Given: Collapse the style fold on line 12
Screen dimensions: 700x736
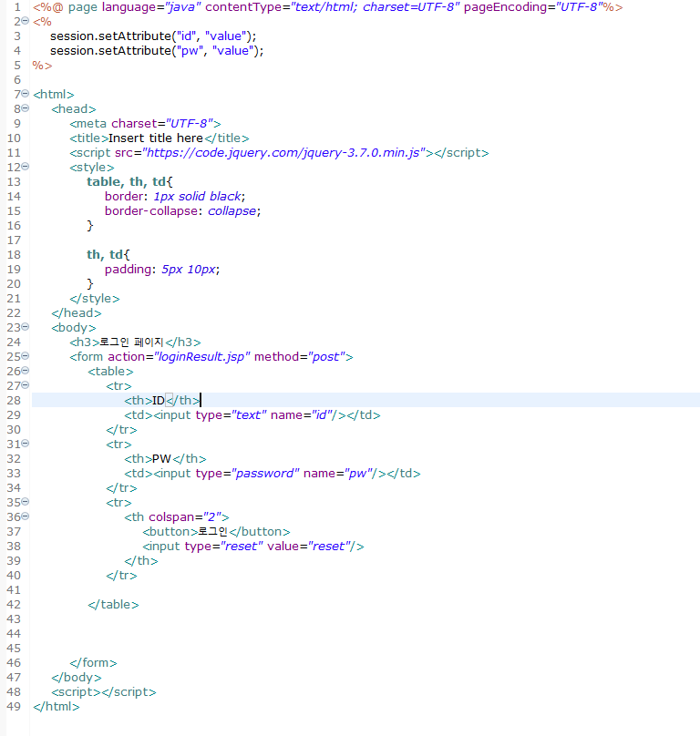Looking at the screenshot, I should coord(26,166).
